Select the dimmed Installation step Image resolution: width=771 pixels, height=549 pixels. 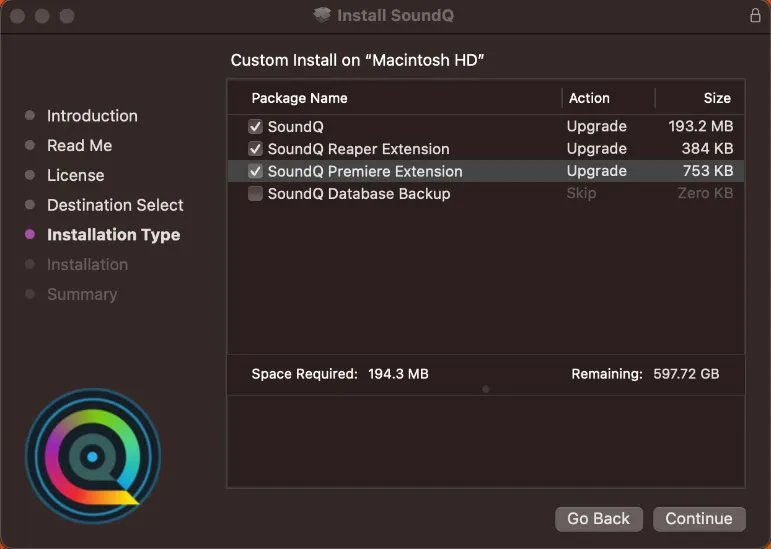(87, 264)
